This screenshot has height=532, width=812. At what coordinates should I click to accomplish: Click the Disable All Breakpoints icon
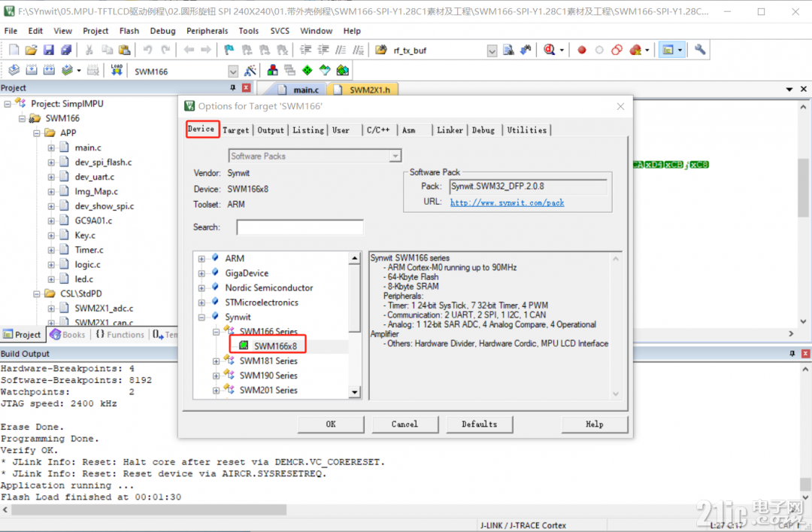coord(617,50)
